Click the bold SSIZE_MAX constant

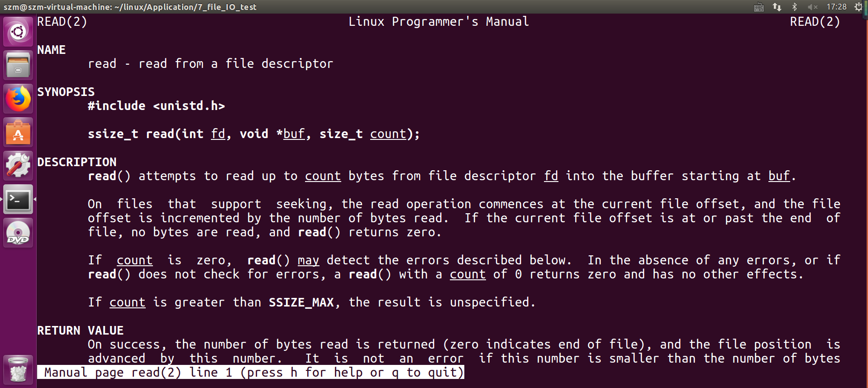(301, 302)
